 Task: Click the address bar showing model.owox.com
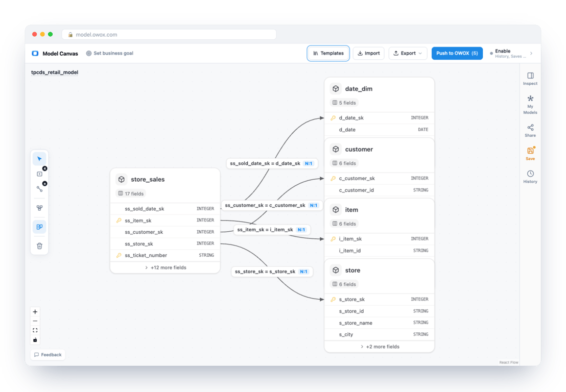click(x=169, y=35)
